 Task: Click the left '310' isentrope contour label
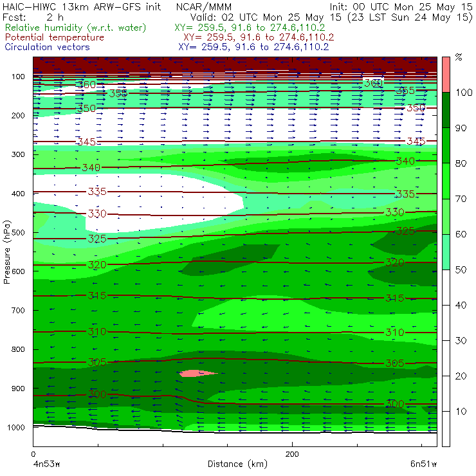(97, 332)
